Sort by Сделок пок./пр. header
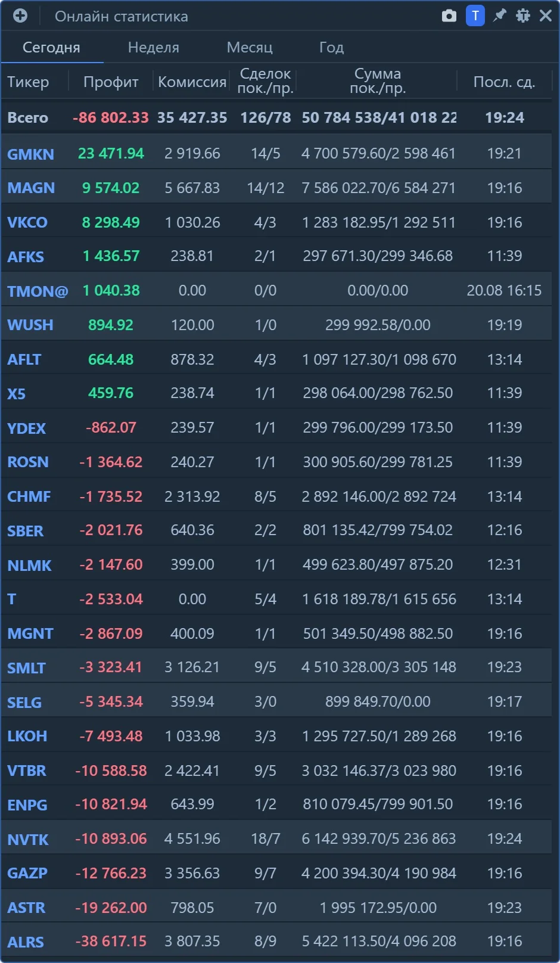The width and height of the screenshot is (560, 963). click(x=265, y=81)
